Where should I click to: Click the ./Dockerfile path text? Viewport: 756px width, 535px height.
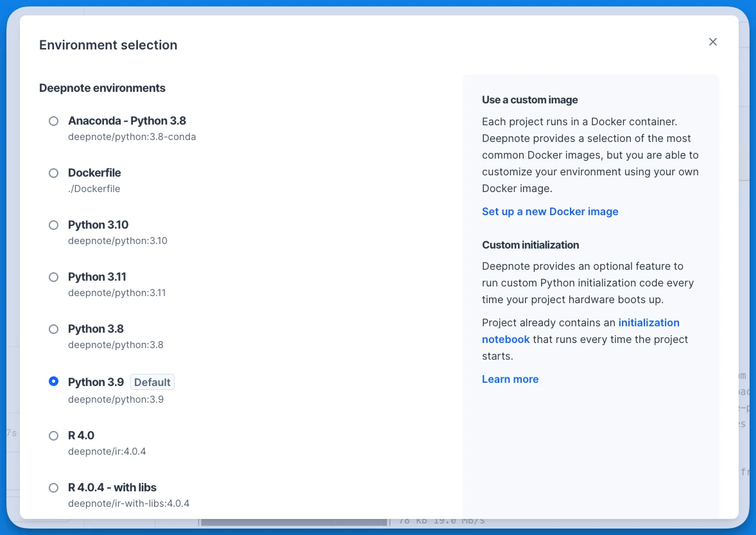94,189
